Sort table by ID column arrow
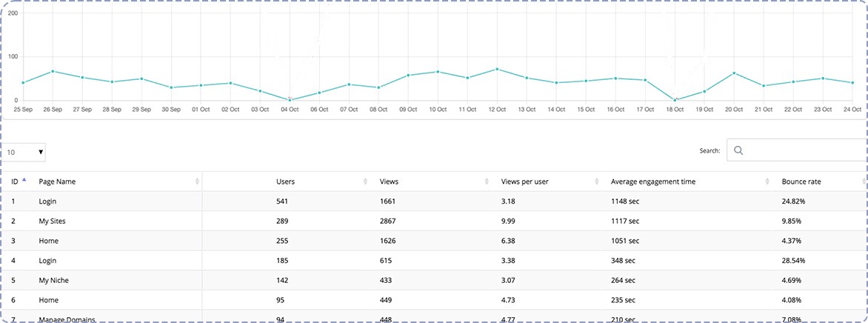The height and width of the screenshot is (323, 868). click(24, 181)
